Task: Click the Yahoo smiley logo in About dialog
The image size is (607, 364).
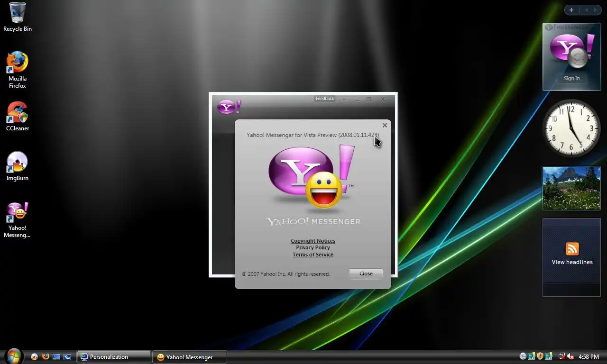Action: [312, 177]
